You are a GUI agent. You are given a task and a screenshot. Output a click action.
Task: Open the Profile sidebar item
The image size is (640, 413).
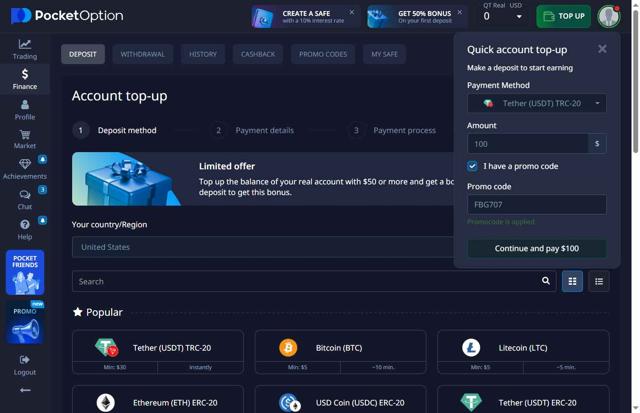(x=24, y=109)
